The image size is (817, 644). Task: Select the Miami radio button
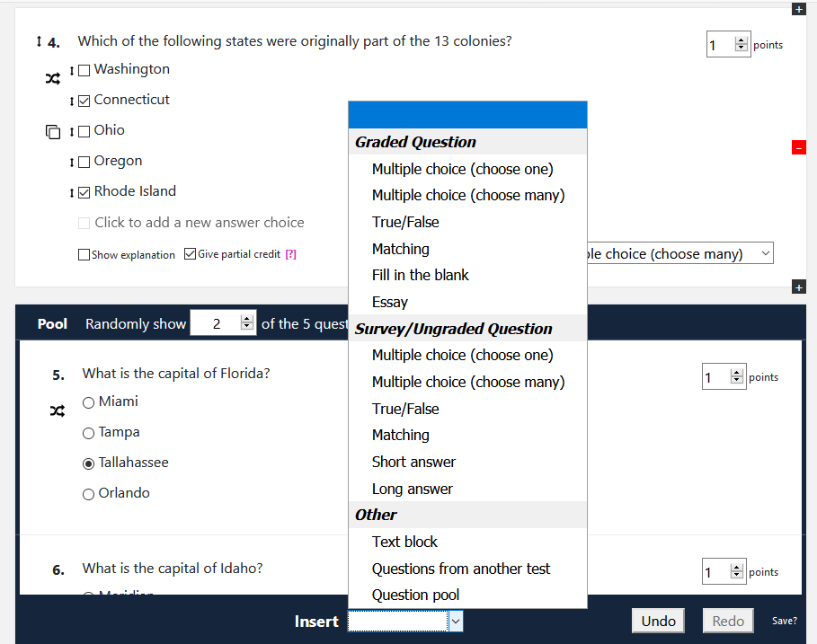pyautogui.click(x=88, y=401)
